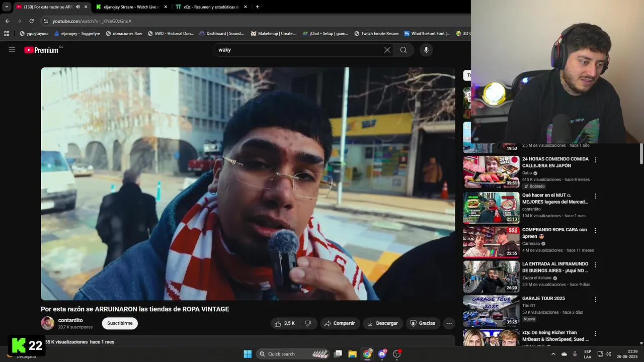Image resolution: width=644 pixels, height=362 pixels.
Task: Open OBS Studio from taskbar
Action: tap(397, 354)
